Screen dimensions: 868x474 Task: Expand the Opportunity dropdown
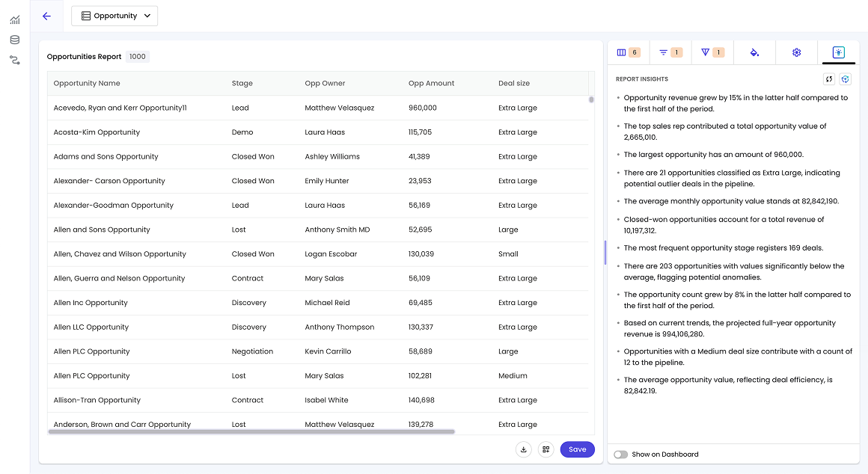[114, 16]
